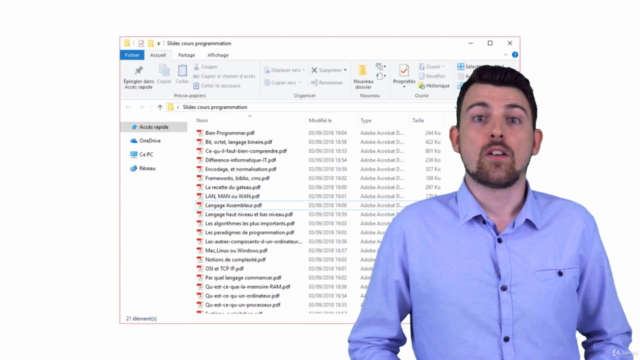This screenshot has height=360, width=640.
Task: Click the Ouvrir ribbon command
Action: 431,67
